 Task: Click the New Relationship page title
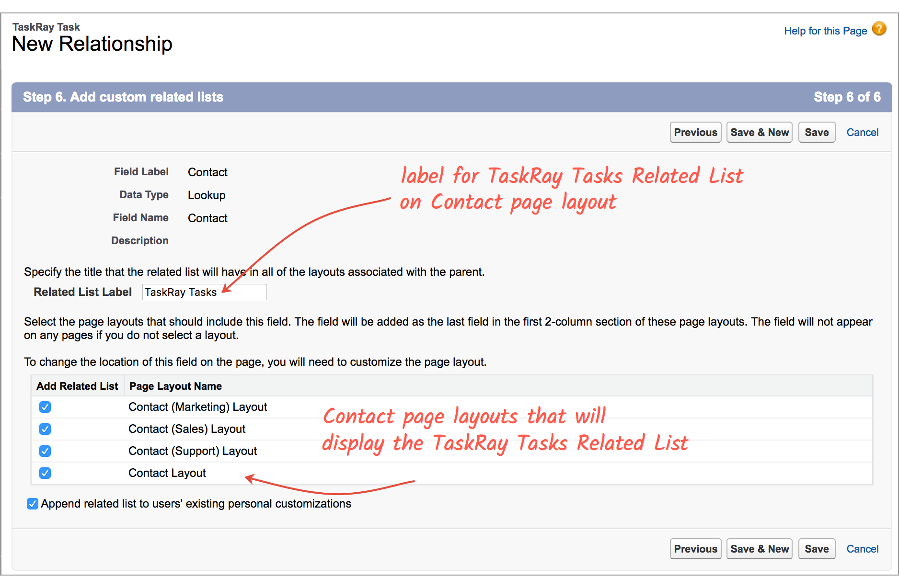click(92, 44)
